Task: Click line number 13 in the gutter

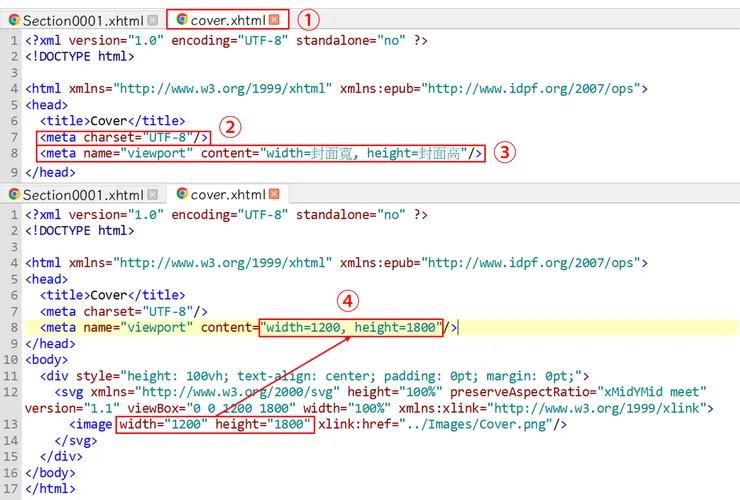Action: [x=10, y=424]
